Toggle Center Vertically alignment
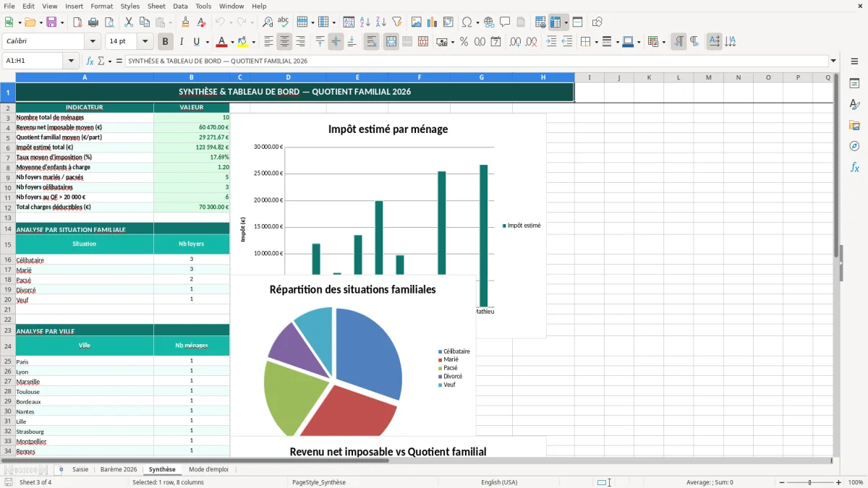The image size is (868, 488). pos(336,42)
